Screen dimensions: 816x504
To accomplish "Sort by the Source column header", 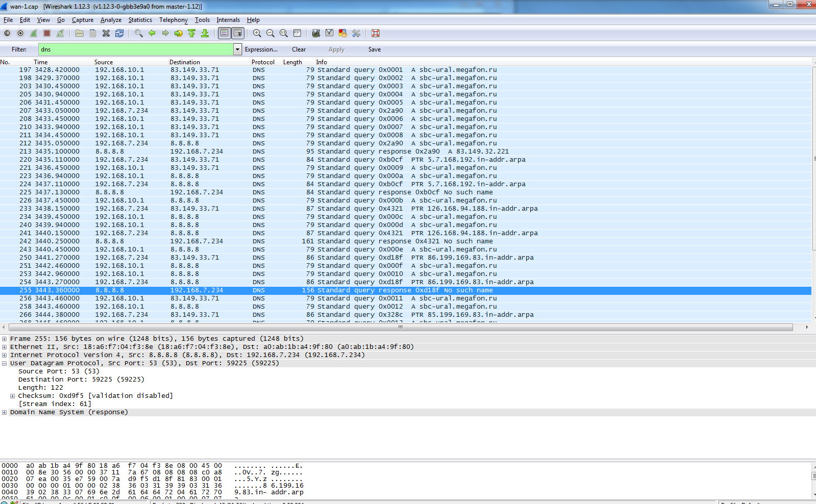I will (104, 62).
